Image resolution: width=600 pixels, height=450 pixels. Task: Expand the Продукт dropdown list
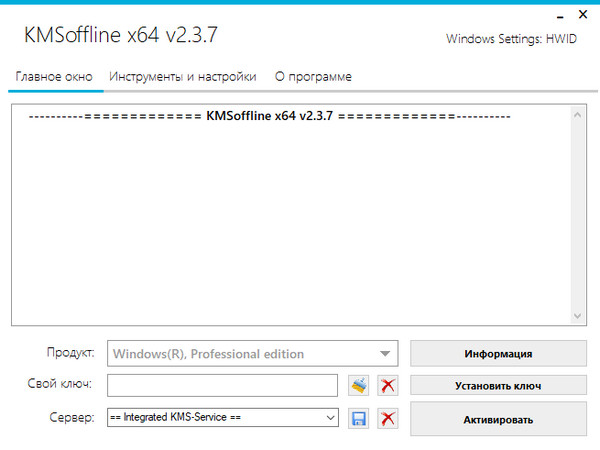pos(253,354)
